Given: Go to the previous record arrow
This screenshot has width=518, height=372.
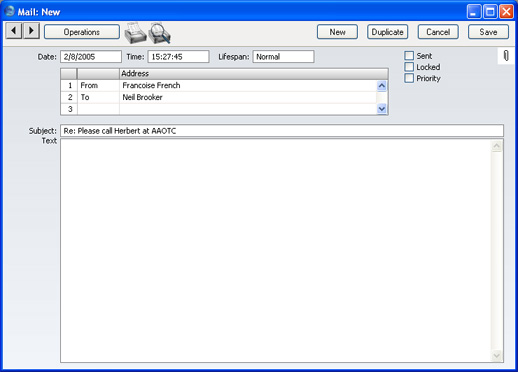Looking at the screenshot, I should [14, 31].
